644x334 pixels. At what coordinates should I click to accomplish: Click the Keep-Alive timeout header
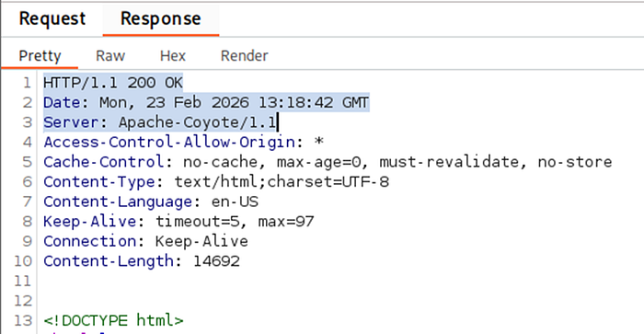click(x=178, y=222)
